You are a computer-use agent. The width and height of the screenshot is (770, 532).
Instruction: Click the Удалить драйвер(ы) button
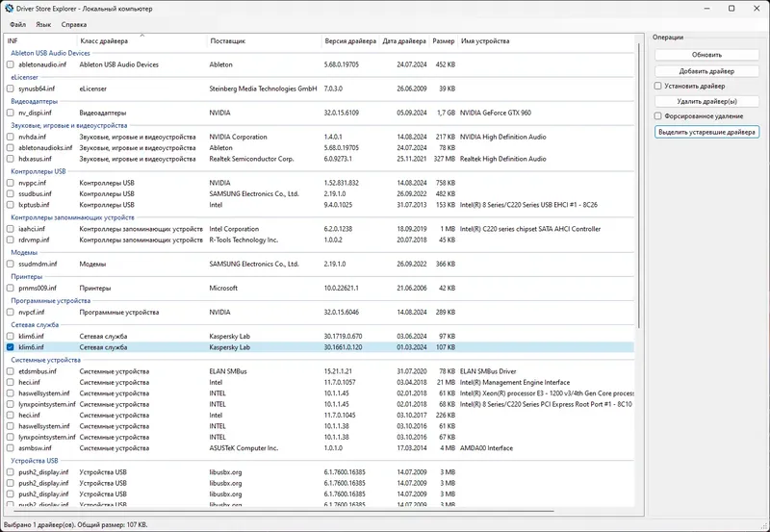(706, 102)
